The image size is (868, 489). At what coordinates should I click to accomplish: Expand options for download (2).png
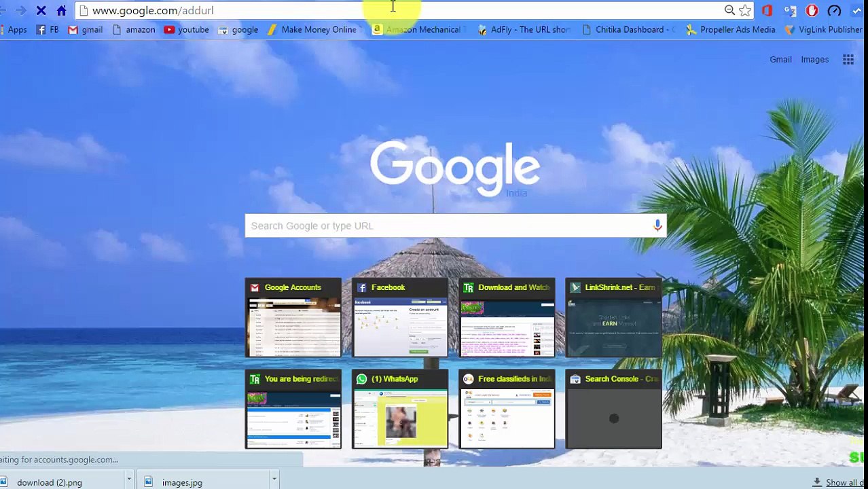(128, 480)
